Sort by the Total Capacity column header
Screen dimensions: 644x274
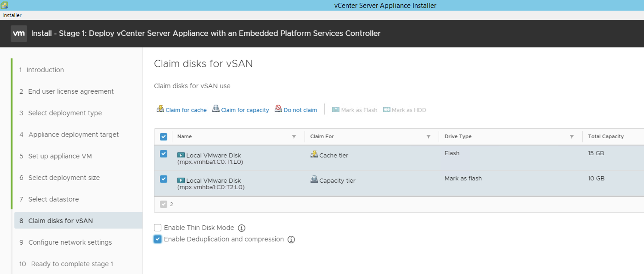point(606,136)
